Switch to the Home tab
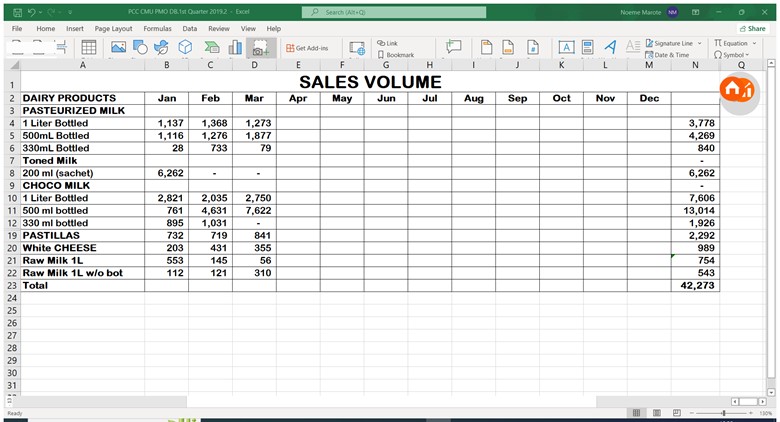This screenshot has width=780, height=422. (45, 29)
